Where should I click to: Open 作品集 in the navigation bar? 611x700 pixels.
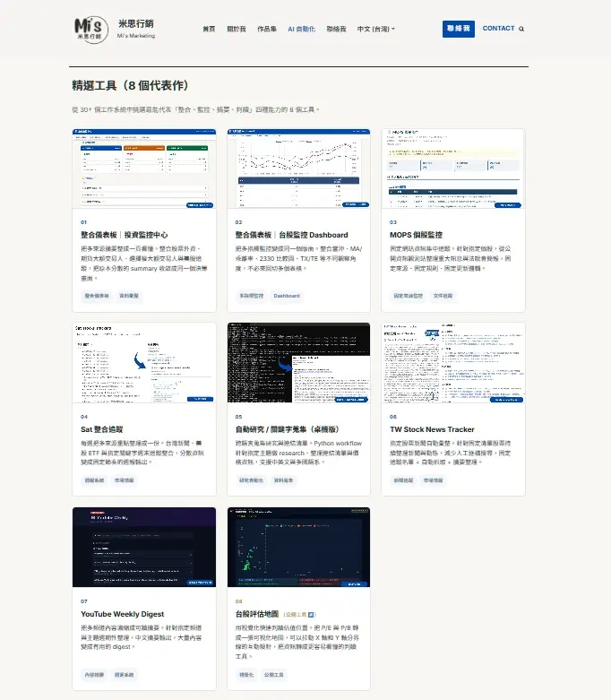pyautogui.click(x=266, y=29)
